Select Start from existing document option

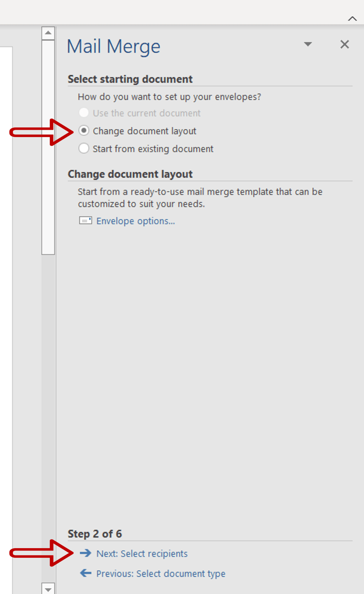pos(84,148)
